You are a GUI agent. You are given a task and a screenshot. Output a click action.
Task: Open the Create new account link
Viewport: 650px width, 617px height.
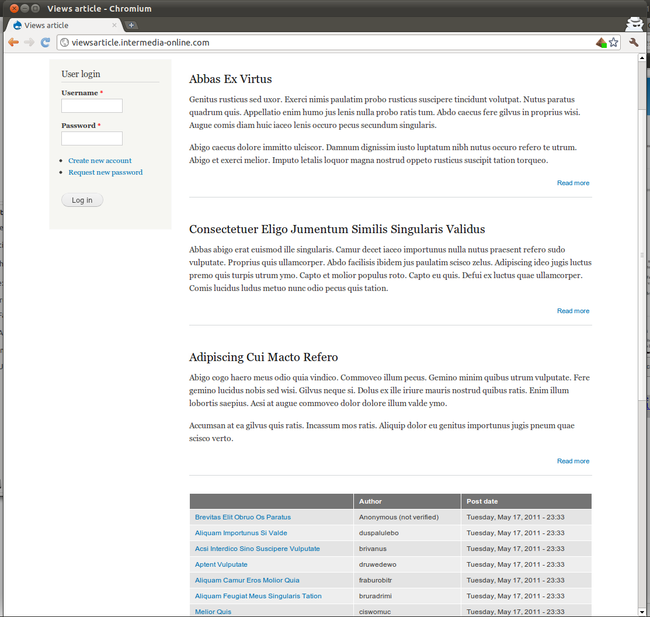tap(100, 160)
